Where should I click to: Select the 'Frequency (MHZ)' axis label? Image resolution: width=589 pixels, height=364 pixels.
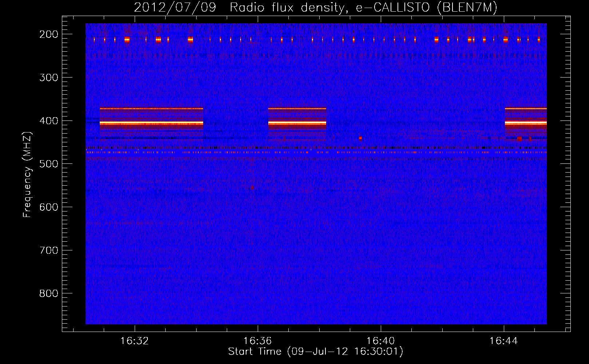tap(27, 175)
